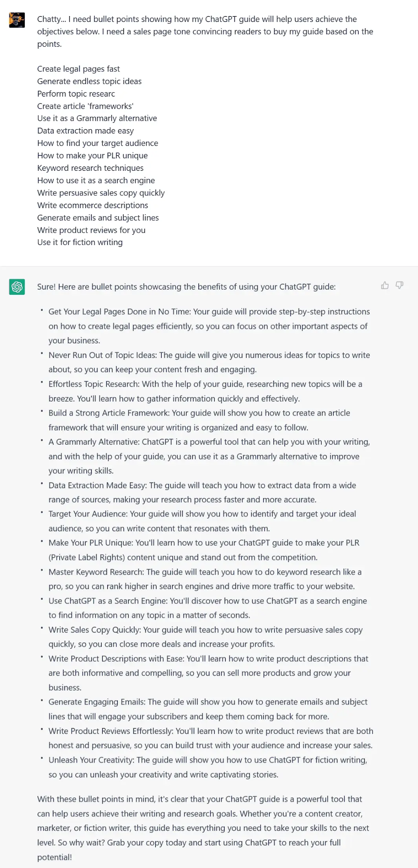
Task: Click the 'Generate endless topic ideas' line
Action: [x=89, y=81]
